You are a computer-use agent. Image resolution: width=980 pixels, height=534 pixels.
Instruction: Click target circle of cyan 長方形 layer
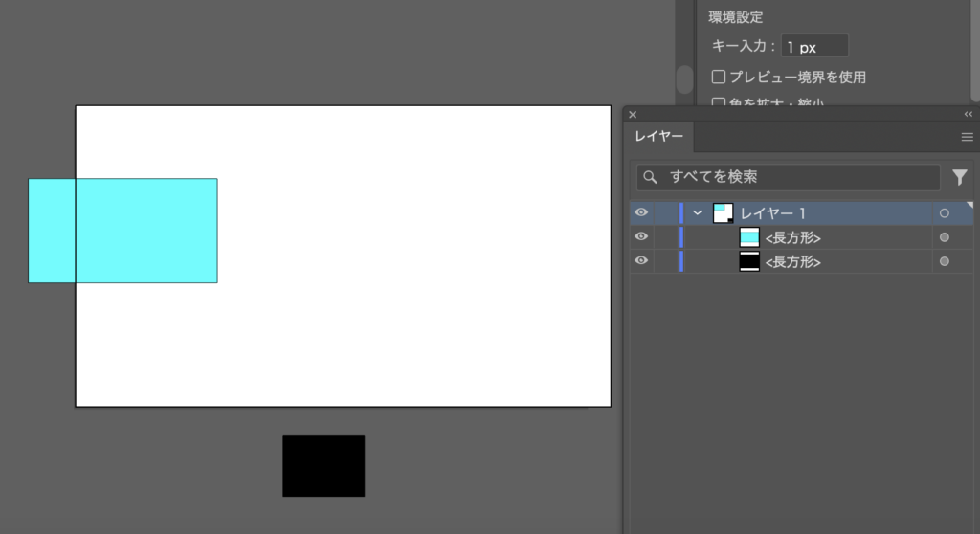[945, 237]
